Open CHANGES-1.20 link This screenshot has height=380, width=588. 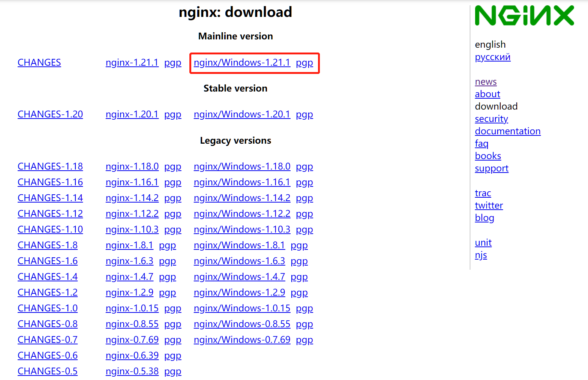click(50, 114)
